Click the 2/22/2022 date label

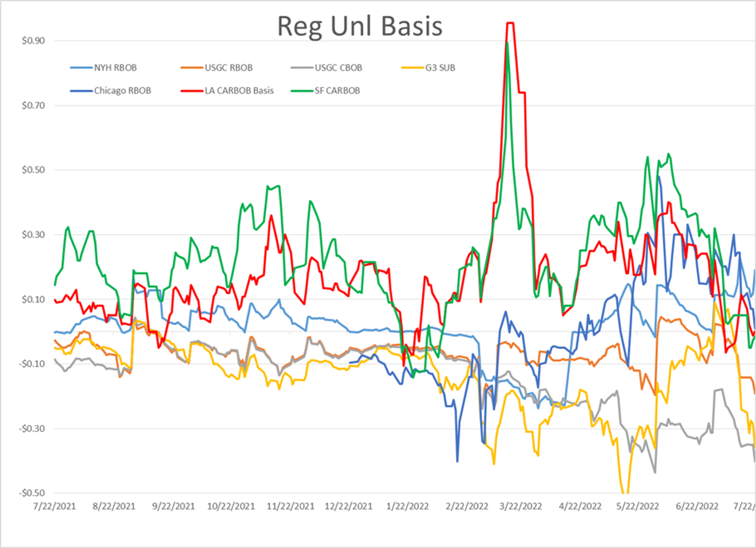(x=467, y=507)
